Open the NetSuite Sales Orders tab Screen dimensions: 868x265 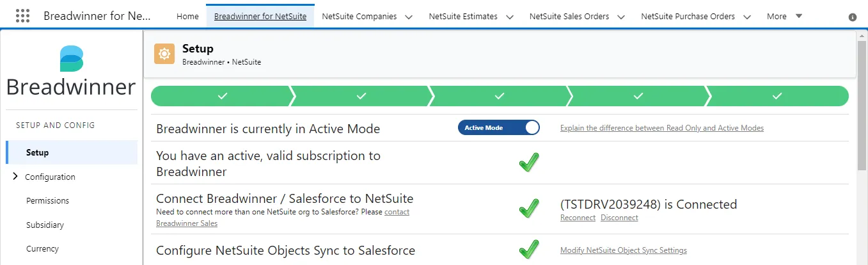(x=569, y=16)
